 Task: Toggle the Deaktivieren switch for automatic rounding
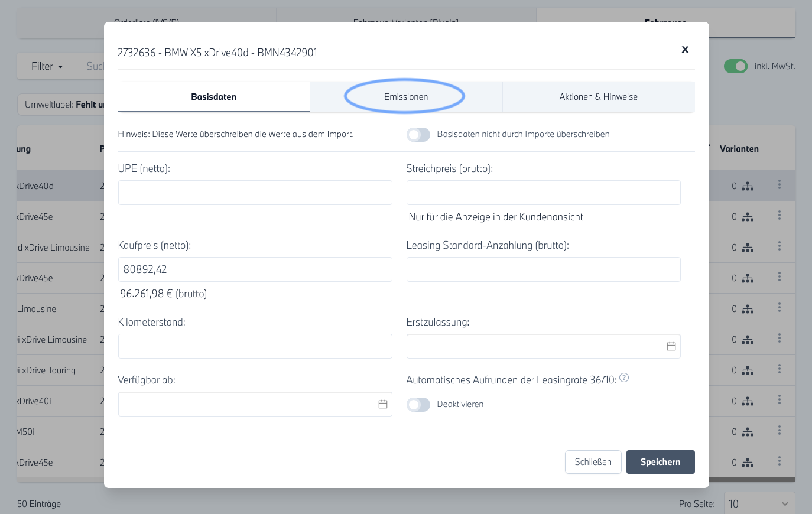pos(418,405)
